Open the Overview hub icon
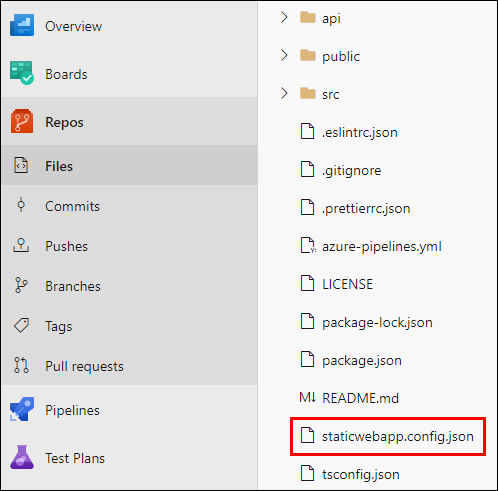 [22, 25]
